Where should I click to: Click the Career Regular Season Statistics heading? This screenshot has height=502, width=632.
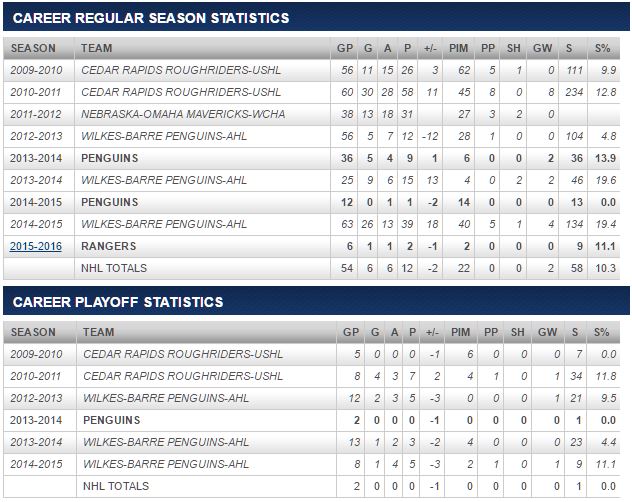point(151,18)
